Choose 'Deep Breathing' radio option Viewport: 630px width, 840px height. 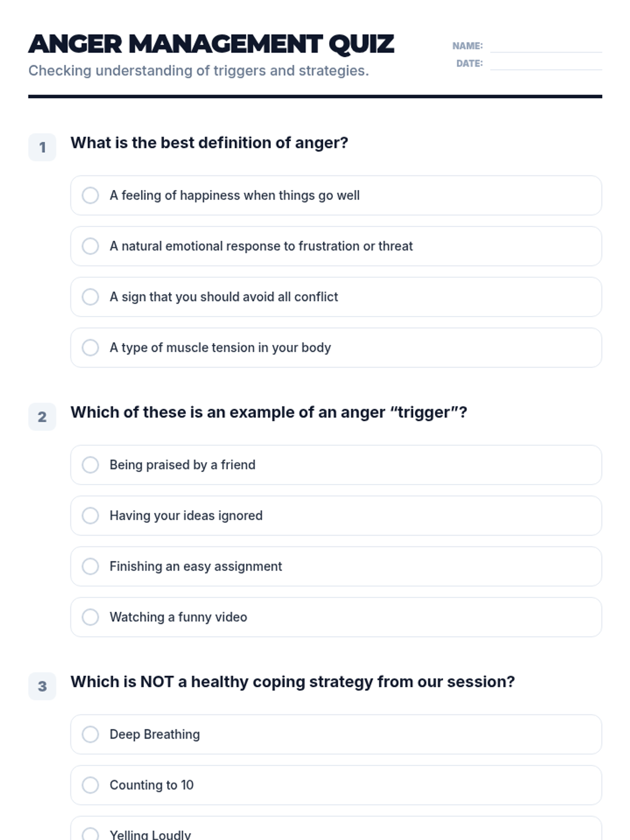click(336, 734)
